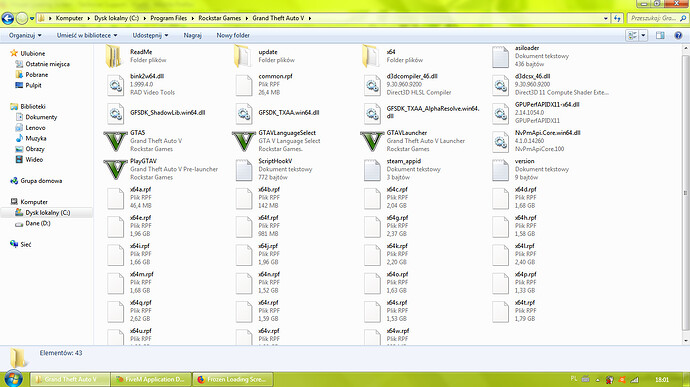Change view with the view icon button
Screen dimensions: 690x387
632,35
